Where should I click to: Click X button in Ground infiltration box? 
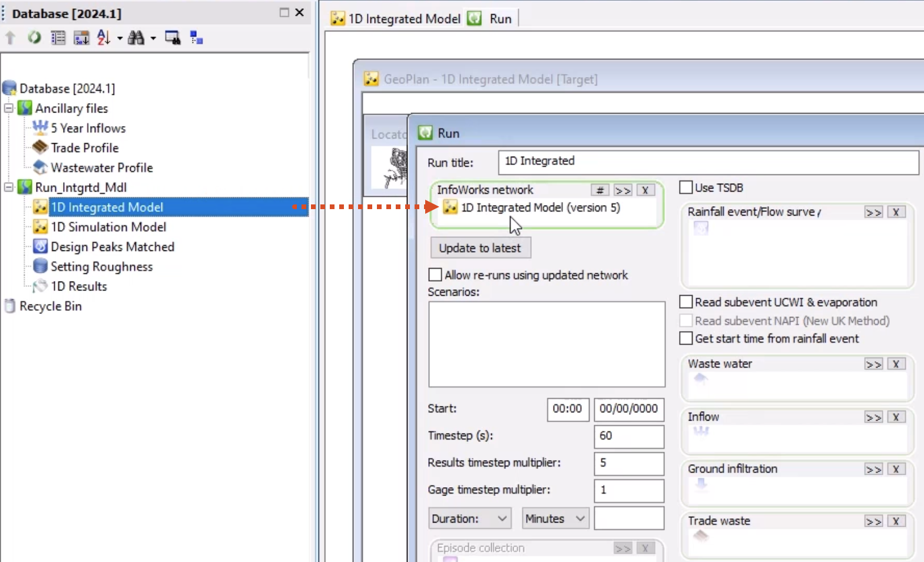tap(896, 469)
